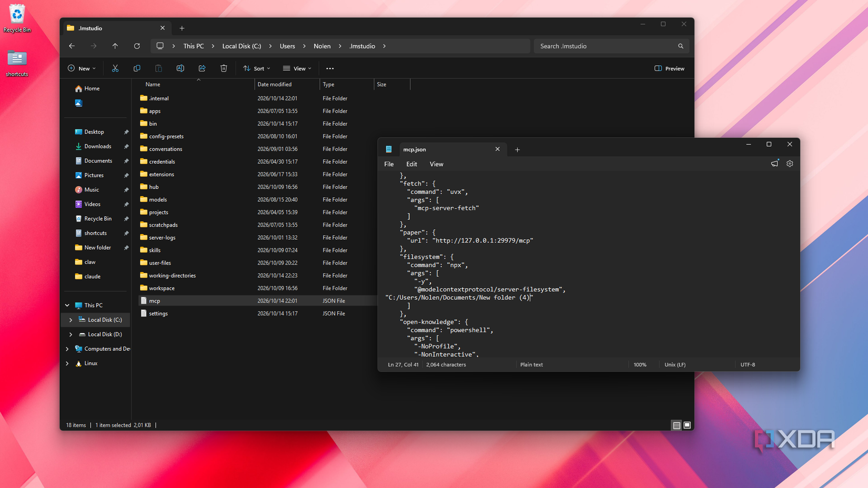Click the Rename icon in Explorer toolbar

click(x=180, y=68)
